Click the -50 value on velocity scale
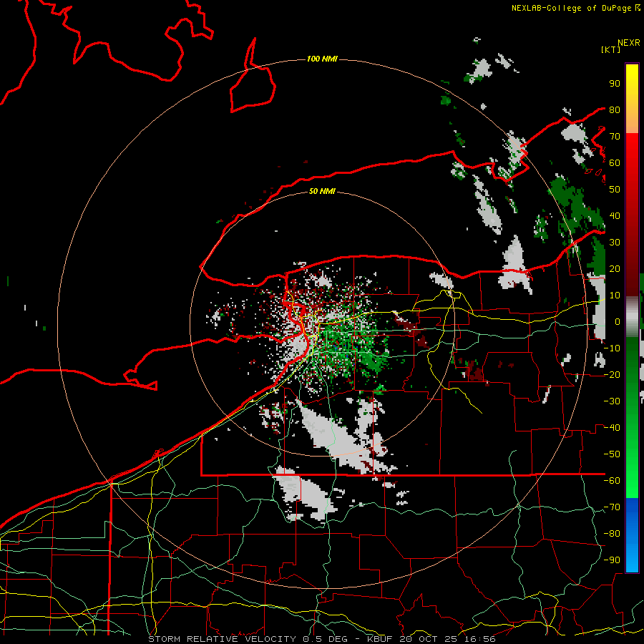 click(x=612, y=454)
